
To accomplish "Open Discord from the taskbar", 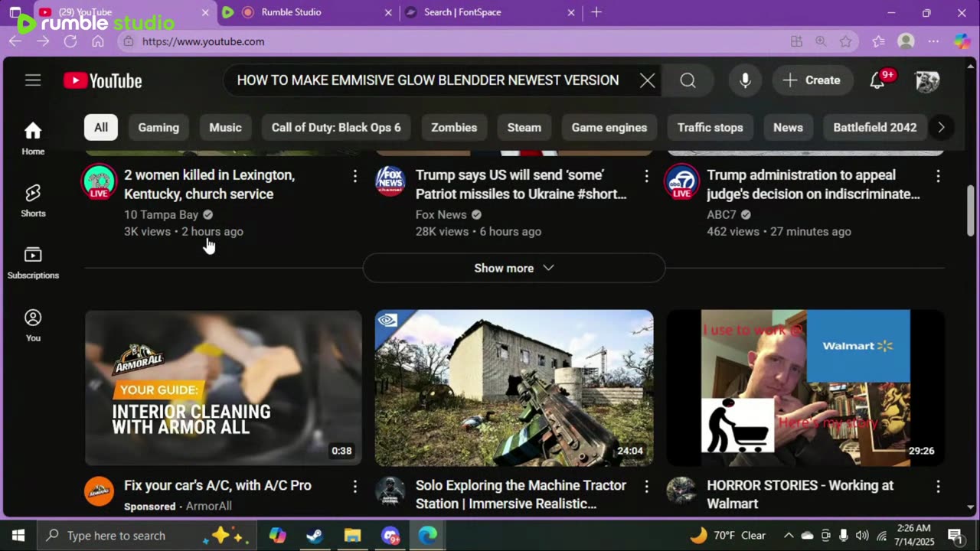I will [390, 536].
